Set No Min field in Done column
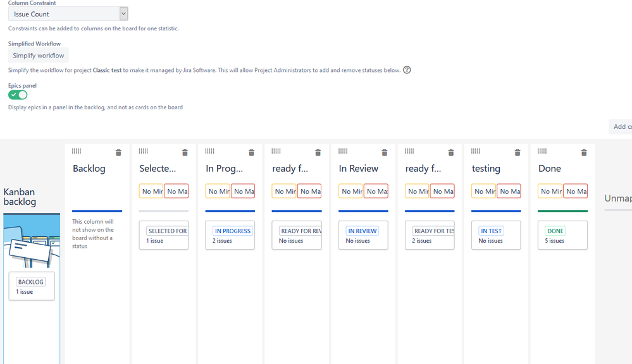This screenshot has width=632, height=364. [x=550, y=191]
